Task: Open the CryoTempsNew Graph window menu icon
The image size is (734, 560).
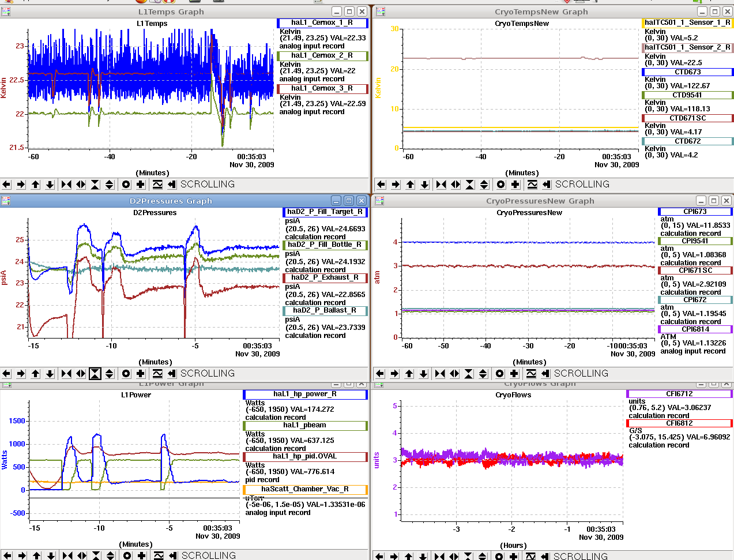Action: coord(381,12)
